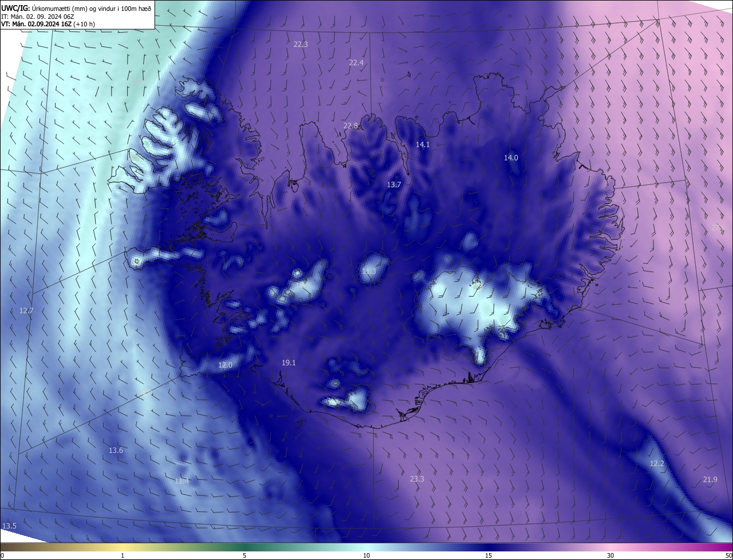Click the 12.0 value label
Screen dimensions: 733x560
coord(226,365)
